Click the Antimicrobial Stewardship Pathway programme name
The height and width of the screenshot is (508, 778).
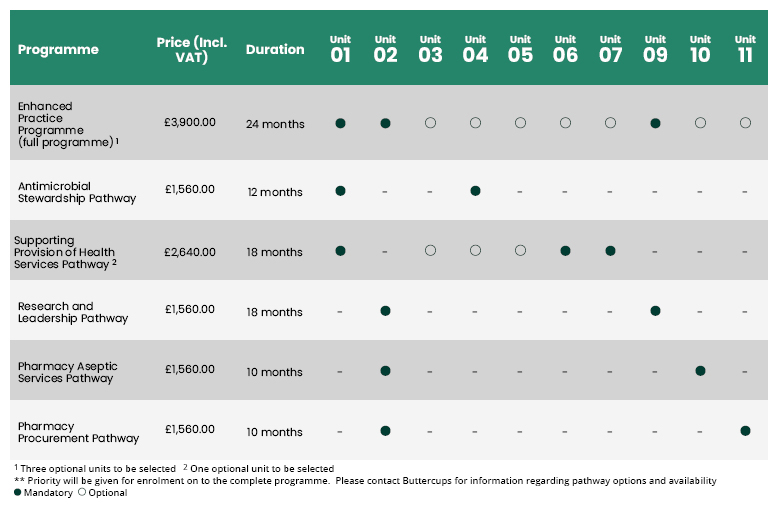click(77, 192)
